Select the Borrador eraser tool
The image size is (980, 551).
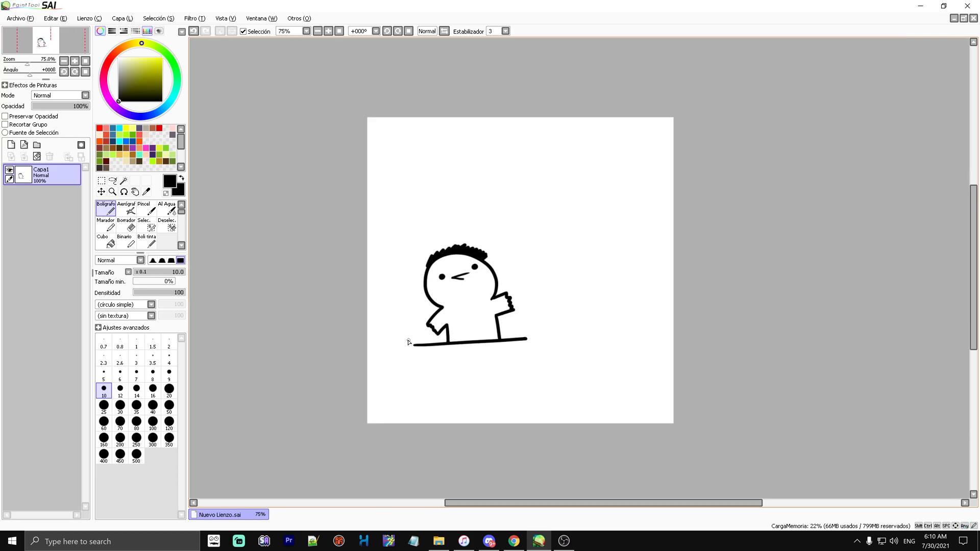(126, 225)
